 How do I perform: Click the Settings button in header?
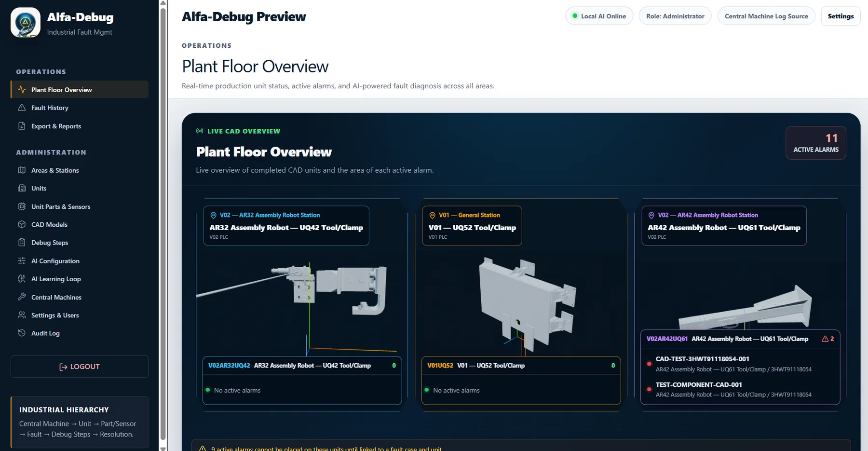[x=841, y=16]
